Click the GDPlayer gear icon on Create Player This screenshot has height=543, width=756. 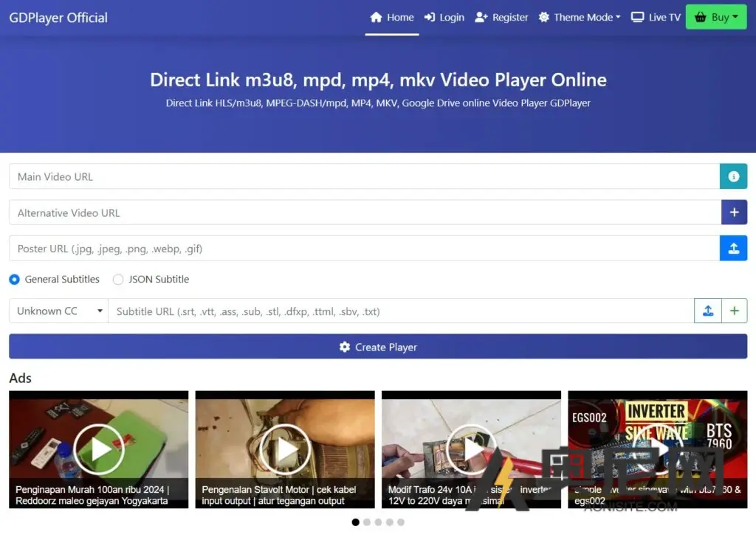tap(345, 347)
